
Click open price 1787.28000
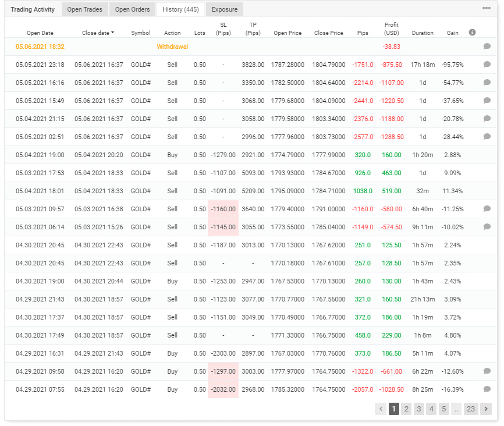point(288,65)
